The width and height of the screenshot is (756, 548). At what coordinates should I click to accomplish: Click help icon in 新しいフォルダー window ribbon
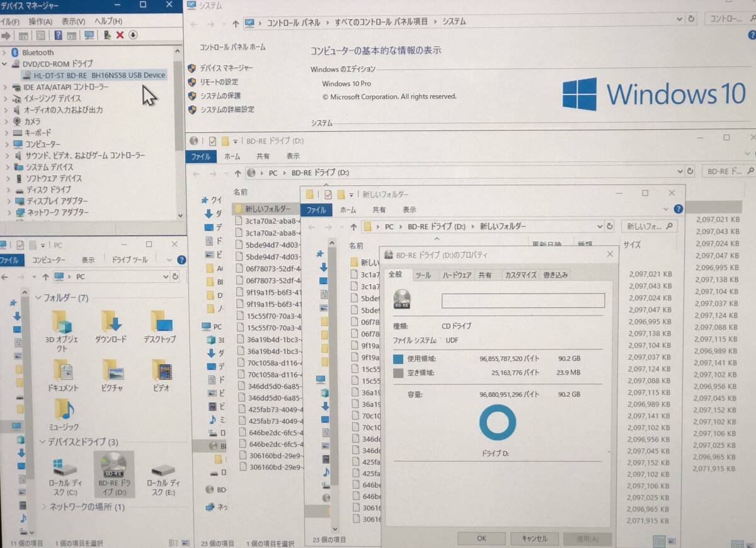(x=678, y=209)
